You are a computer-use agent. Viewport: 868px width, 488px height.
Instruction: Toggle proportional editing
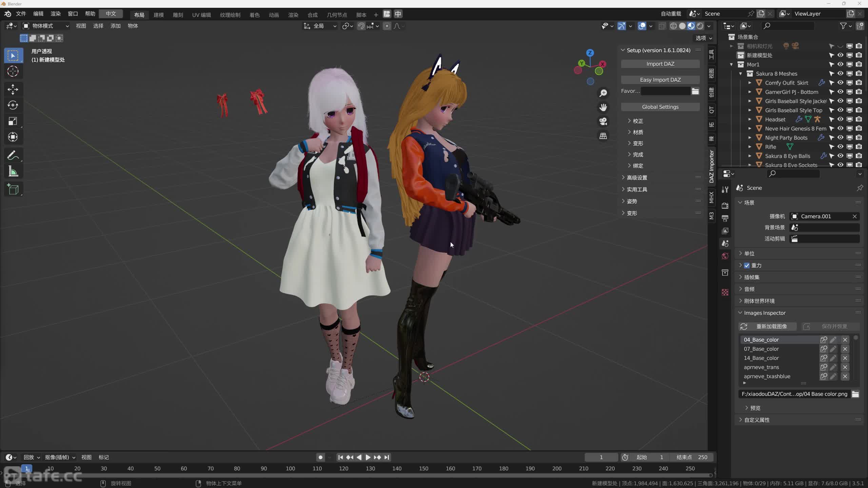pyautogui.click(x=387, y=26)
